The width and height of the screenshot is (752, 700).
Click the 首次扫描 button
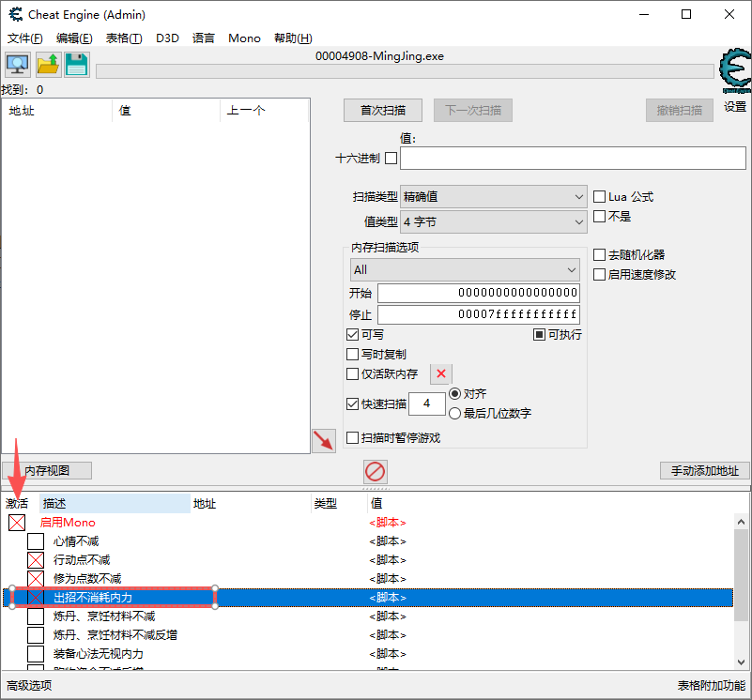pyautogui.click(x=383, y=111)
